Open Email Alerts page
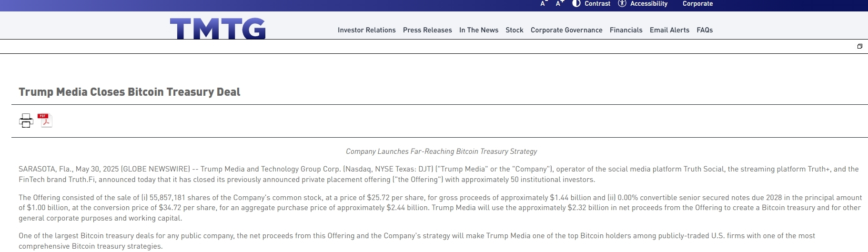Viewport: 868px width, 252px height. pos(669,30)
